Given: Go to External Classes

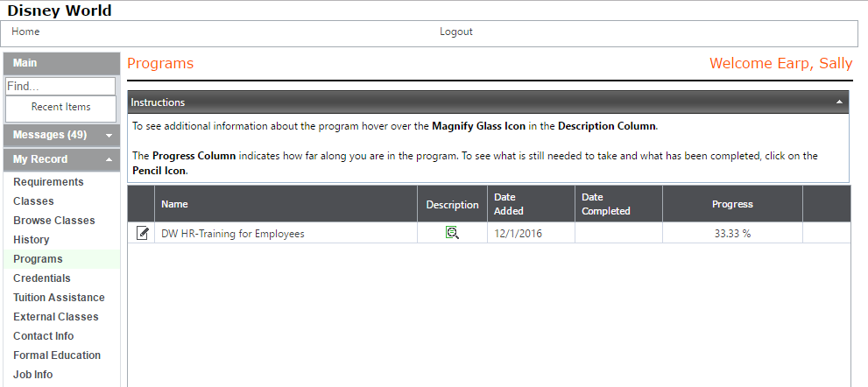Looking at the screenshot, I should 56,317.
